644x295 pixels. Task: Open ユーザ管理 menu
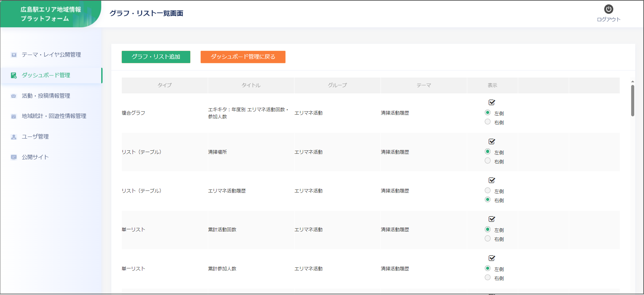(x=51, y=137)
